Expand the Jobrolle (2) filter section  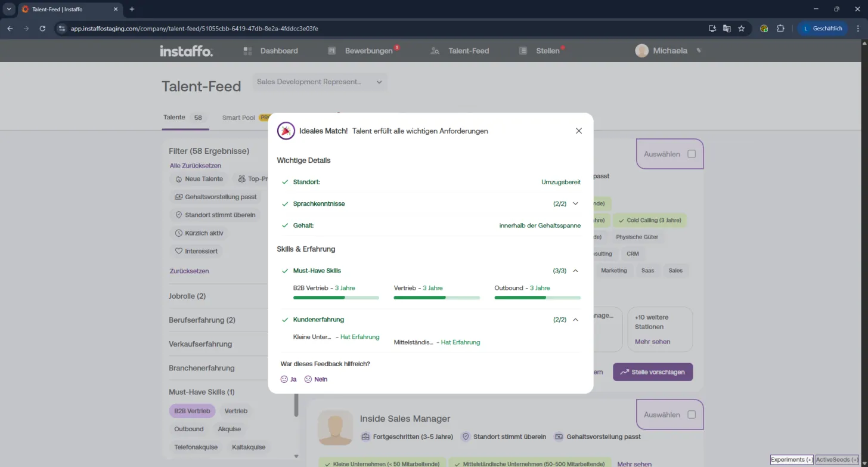point(187,296)
